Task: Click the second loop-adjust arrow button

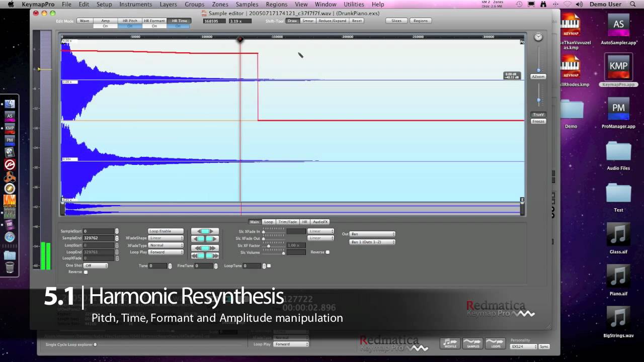Action: (205, 239)
